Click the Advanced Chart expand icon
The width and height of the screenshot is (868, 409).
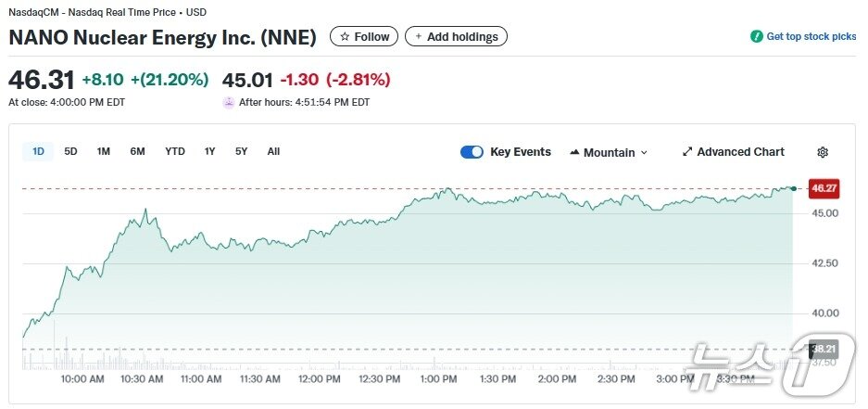coord(687,152)
